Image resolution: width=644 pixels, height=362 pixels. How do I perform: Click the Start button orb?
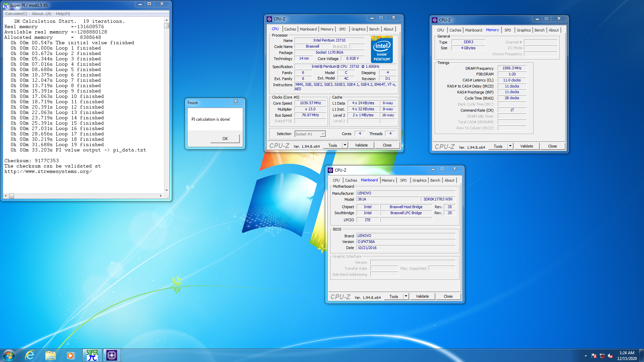pos(9,355)
